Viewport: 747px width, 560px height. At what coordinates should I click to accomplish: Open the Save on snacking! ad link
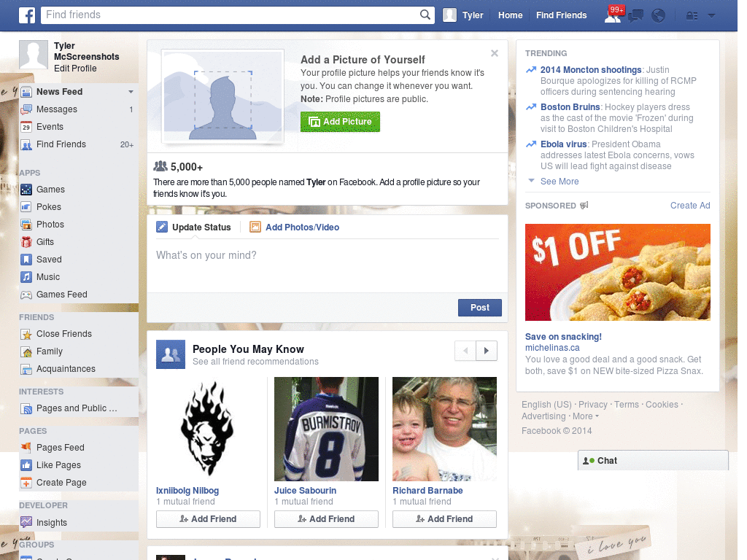[563, 337]
